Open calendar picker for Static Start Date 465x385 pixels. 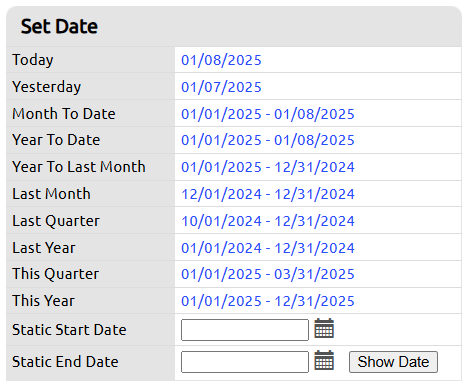tap(324, 328)
